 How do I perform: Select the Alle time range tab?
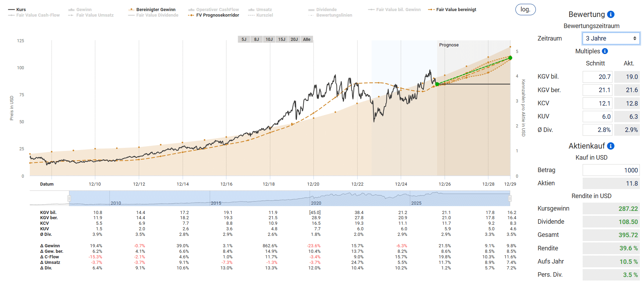[x=307, y=39]
